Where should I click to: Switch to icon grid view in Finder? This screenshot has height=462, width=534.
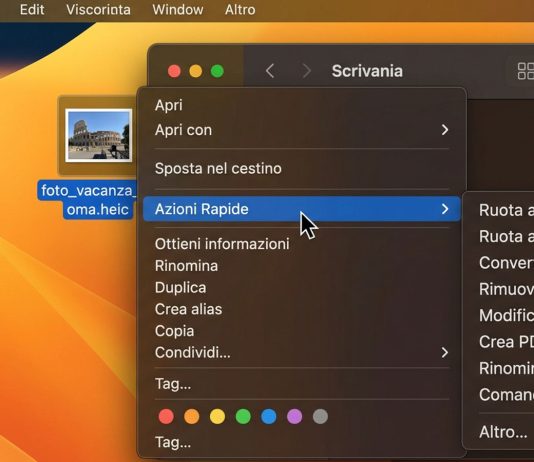(525, 71)
